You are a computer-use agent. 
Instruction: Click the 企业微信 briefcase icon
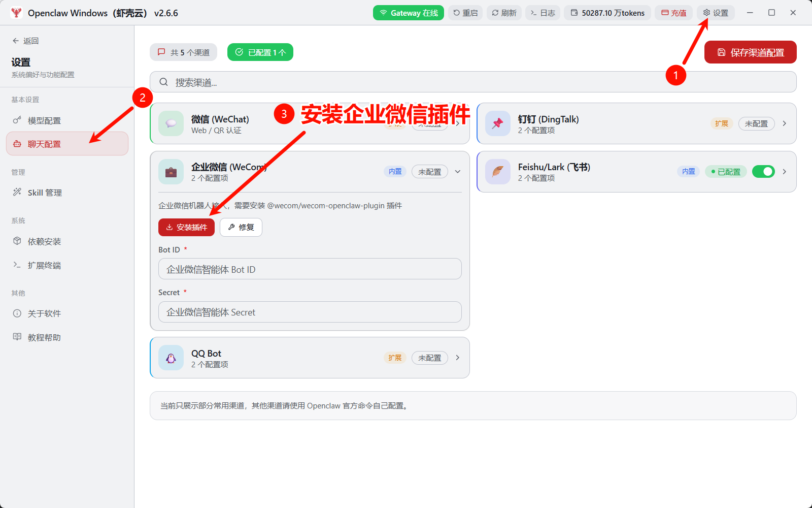pyautogui.click(x=171, y=172)
